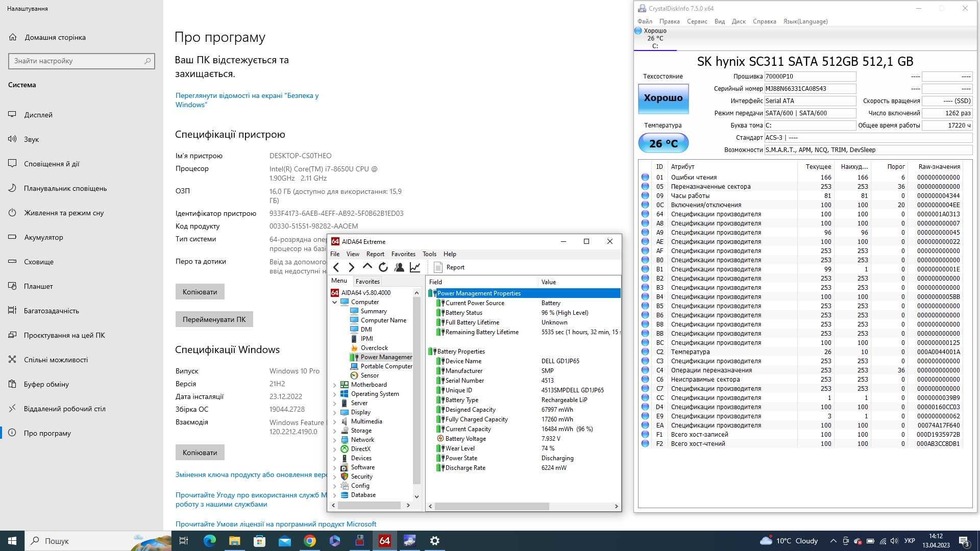980x551 pixels.
Task: Click Перейменувати ПК button
Action: [214, 319]
